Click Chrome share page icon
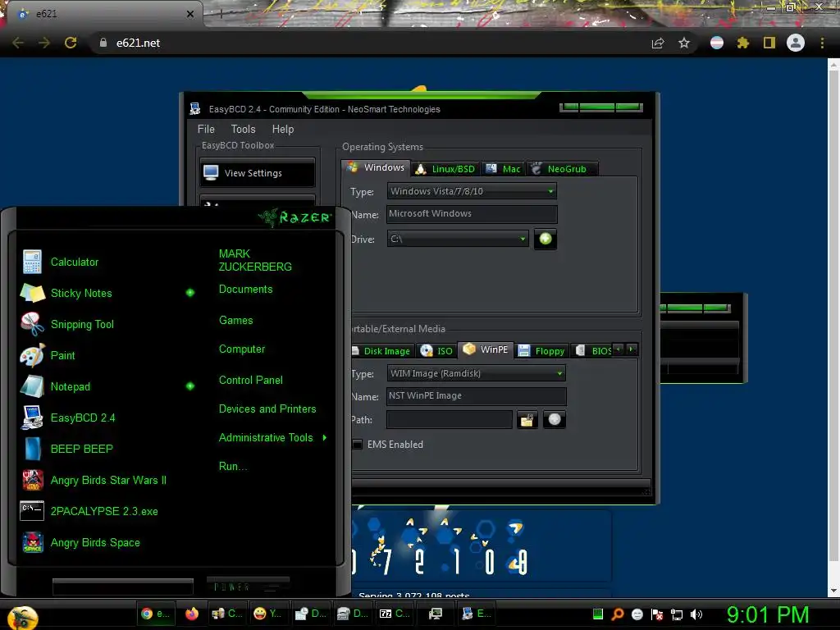Viewport: 840px width, 630px height. [658, 43]
